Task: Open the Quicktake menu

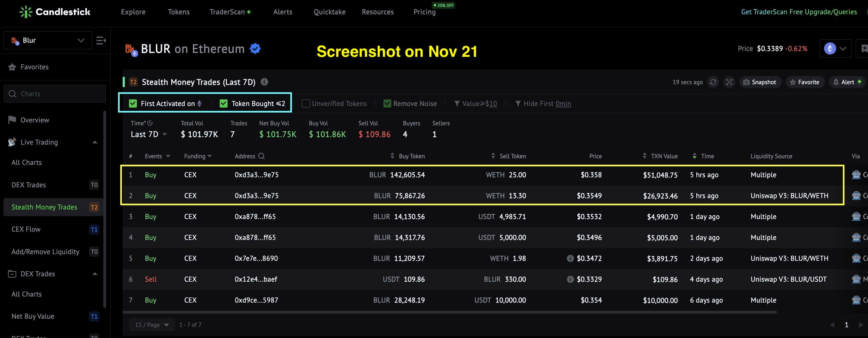Action: 330,12
